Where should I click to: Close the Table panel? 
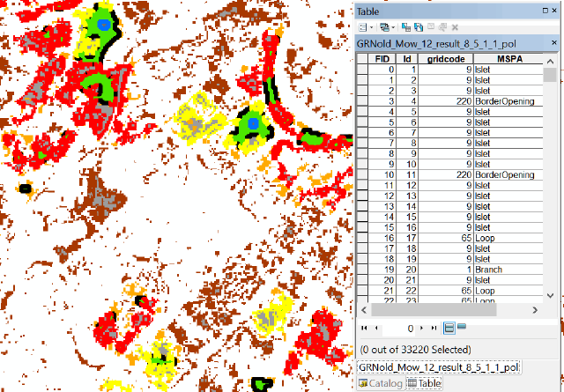click(554, 11)
